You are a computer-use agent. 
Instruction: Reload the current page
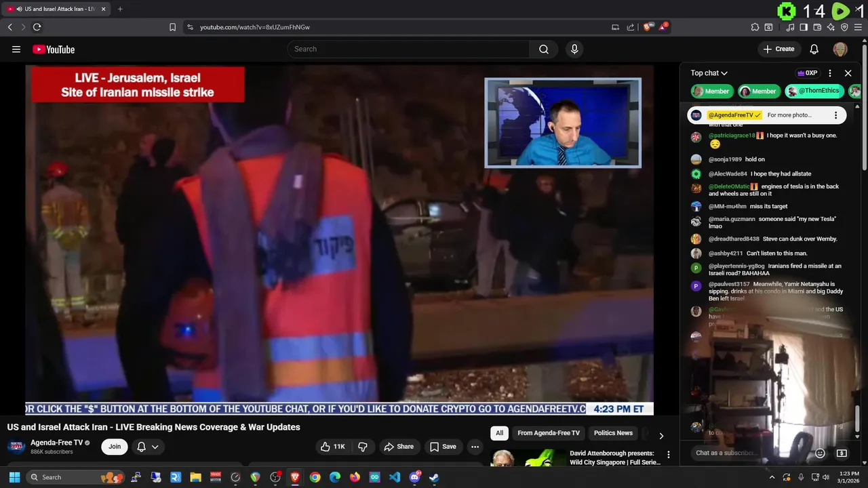click(x=37, y=27)
